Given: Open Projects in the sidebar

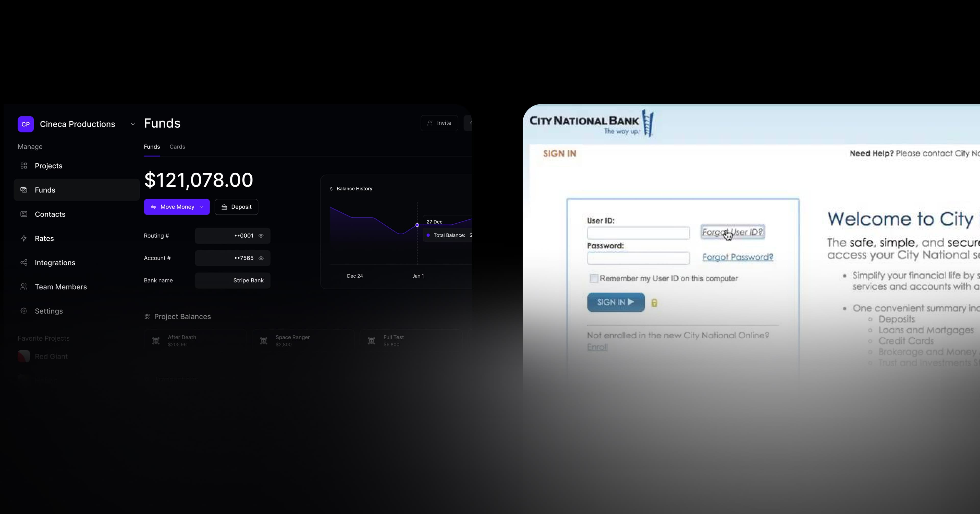Looking at the screenshot, I should tap(77, 166).
